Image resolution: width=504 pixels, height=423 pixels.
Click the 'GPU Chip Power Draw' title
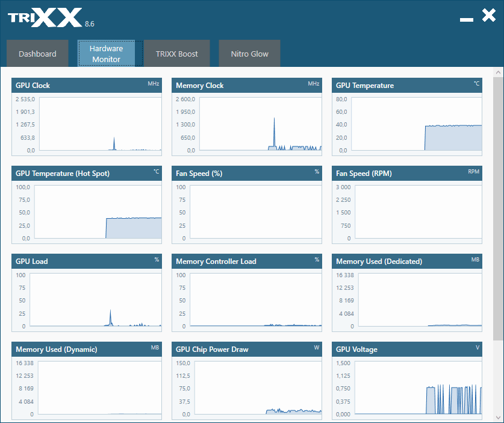pyautogui.click(x=212, y=349)
